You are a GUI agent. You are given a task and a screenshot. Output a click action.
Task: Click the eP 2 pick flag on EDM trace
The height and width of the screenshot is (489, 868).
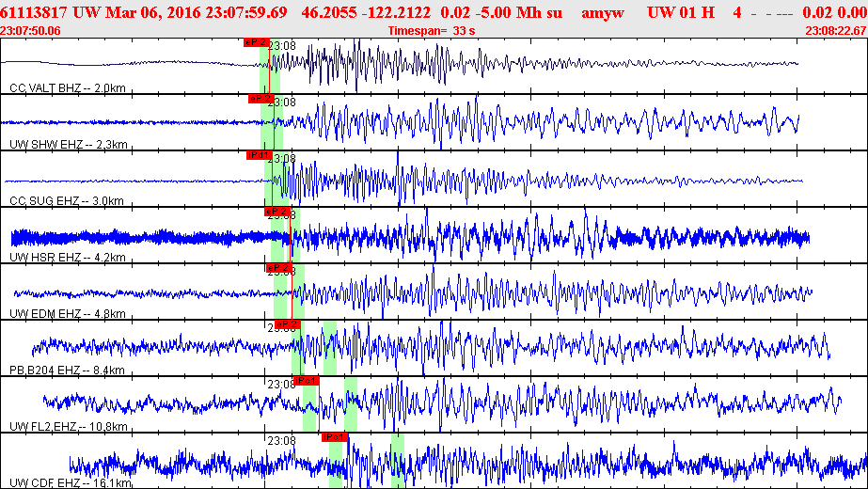click(x=277, y=268)
